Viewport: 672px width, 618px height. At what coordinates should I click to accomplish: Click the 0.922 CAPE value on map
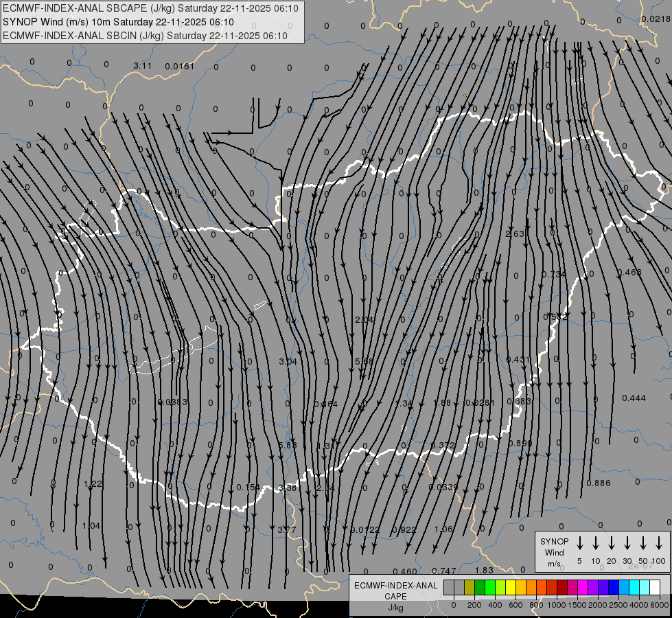(x=404, y=529)
